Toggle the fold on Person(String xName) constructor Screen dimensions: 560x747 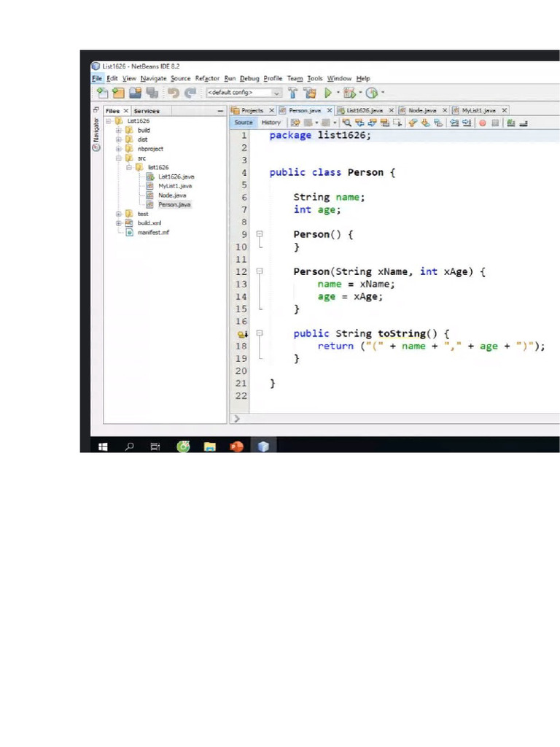pos(259,272)
